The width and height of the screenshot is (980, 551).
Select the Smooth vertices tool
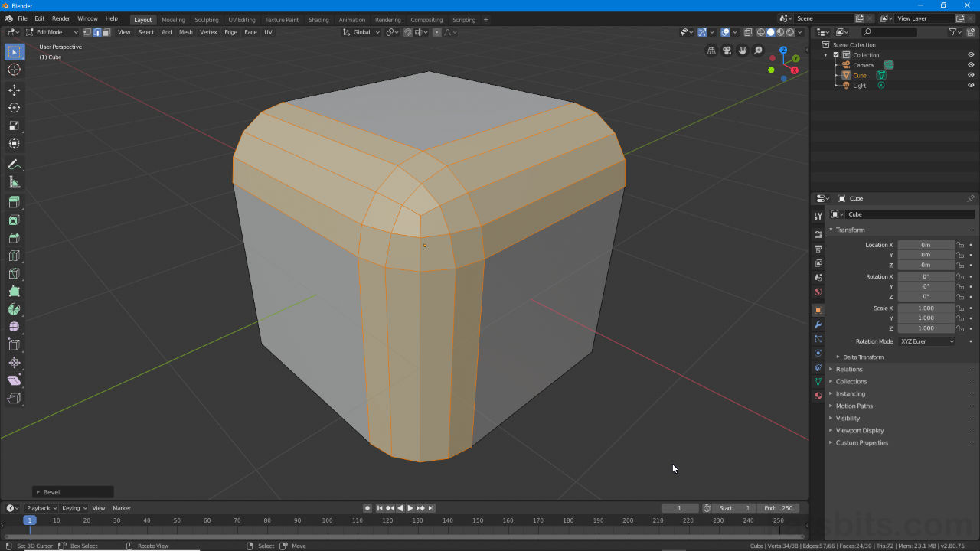point(15,327)
